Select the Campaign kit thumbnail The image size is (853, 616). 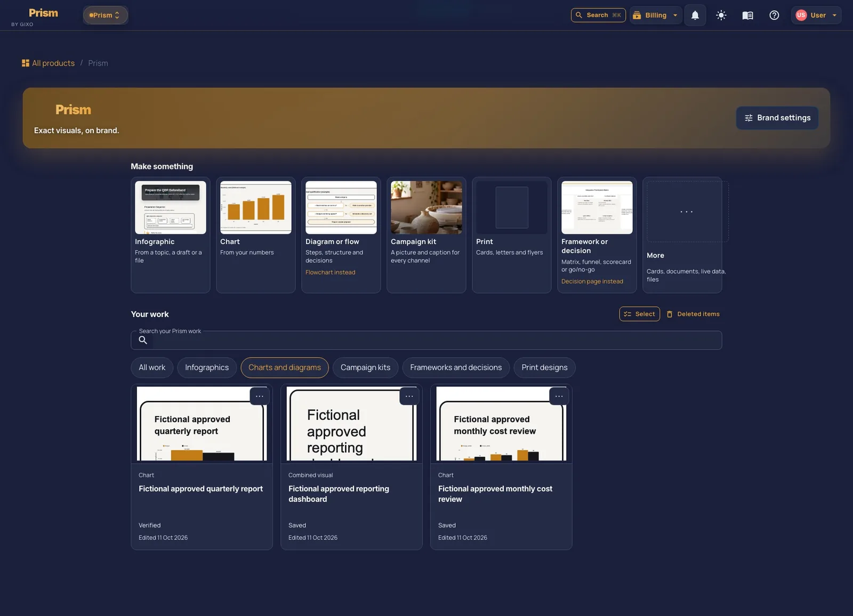click(x=426, y=207)
